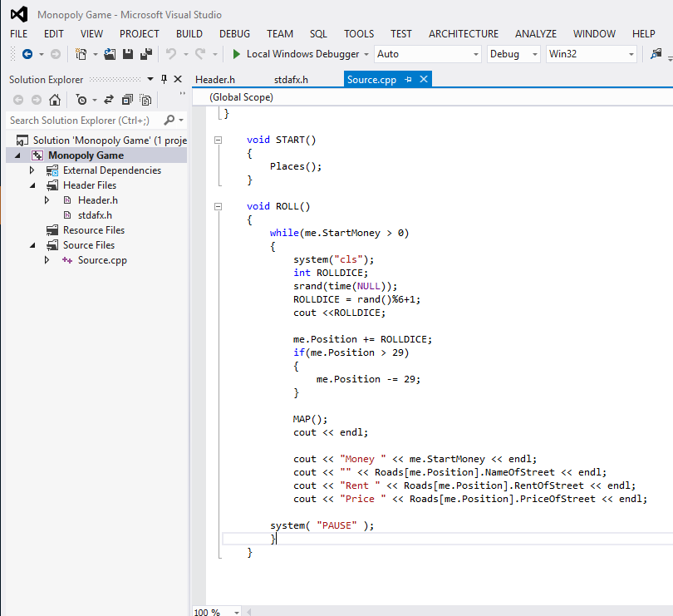
Task: Switch to the stdafx.h editor tab
Action: click(x=291, y=80)
